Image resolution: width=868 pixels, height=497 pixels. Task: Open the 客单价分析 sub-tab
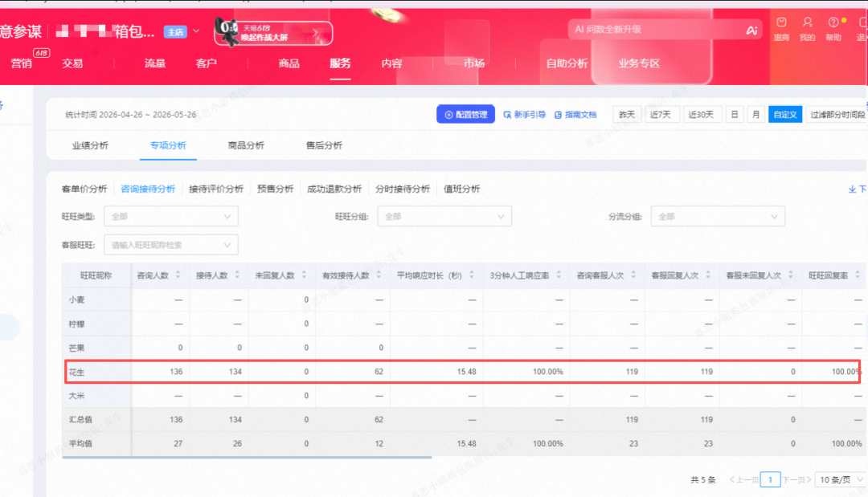pos(84,189)
